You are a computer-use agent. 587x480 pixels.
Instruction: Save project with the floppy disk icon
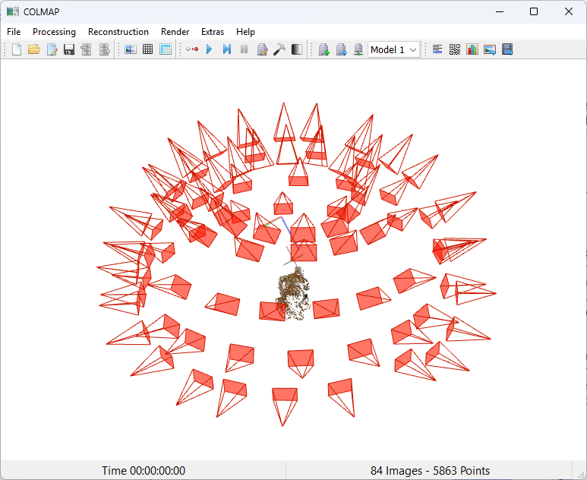point(69,49)
